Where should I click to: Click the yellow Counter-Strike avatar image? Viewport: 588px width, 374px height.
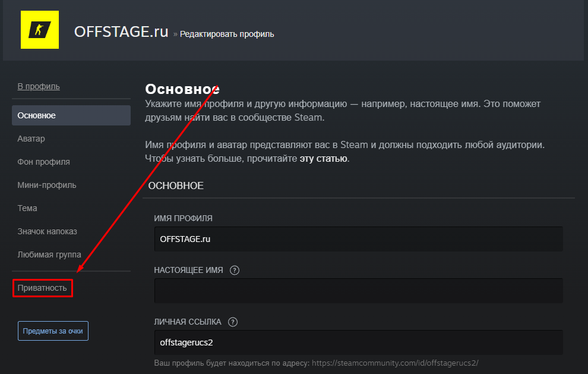pyautogui.click(x=40, y=29)
